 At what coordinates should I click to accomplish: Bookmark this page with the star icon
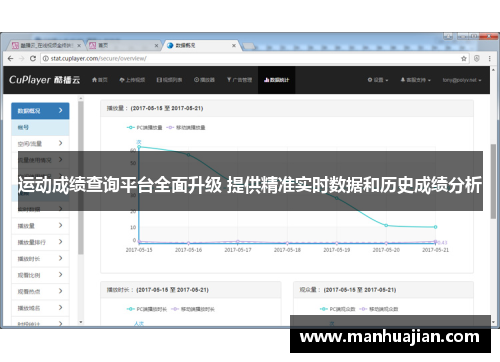[x=464, y=59]
